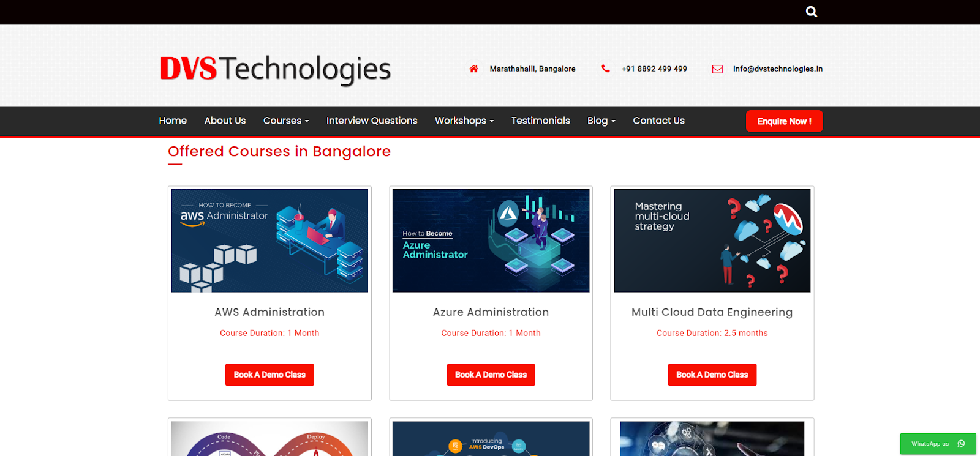Open the About Us page
Screen dimensions: 980x456
[x=225, y=121]
